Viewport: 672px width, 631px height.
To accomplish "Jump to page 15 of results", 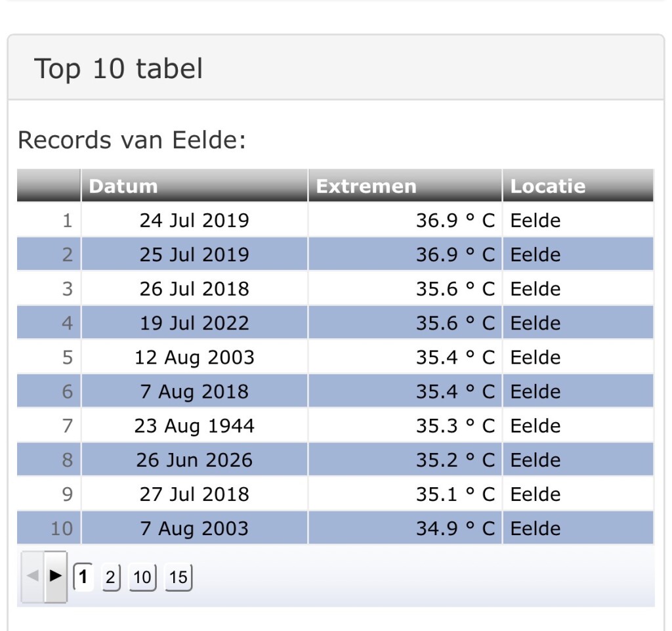I will 178,577.
